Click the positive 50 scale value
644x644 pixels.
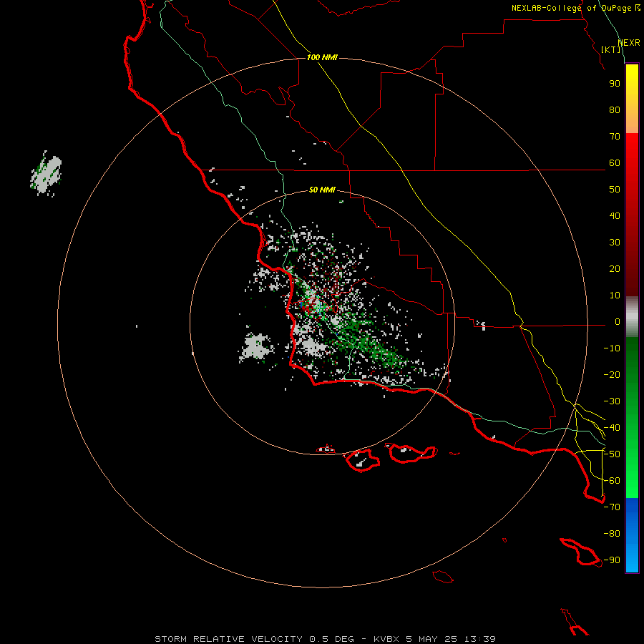click(615, 190)
